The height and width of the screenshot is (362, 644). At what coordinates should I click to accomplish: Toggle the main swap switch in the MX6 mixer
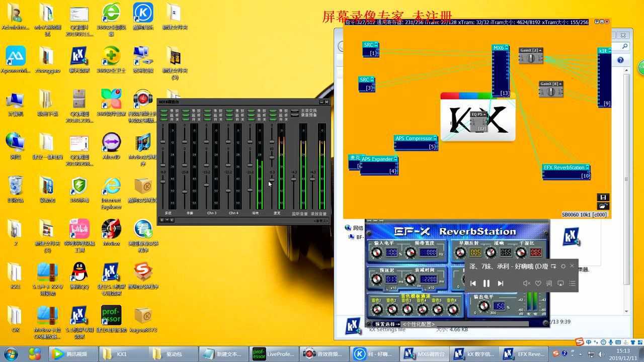pyautogui.click(x=295, y=111)
